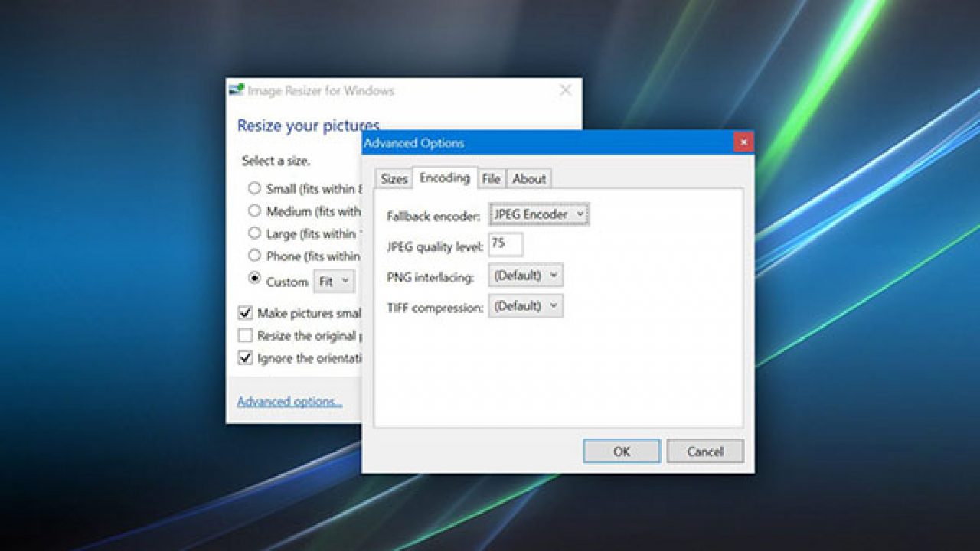Screen dimensions: 980x551
Task: Dismiss the dialog via the Cancel button
Action: [x=704, y=451]
